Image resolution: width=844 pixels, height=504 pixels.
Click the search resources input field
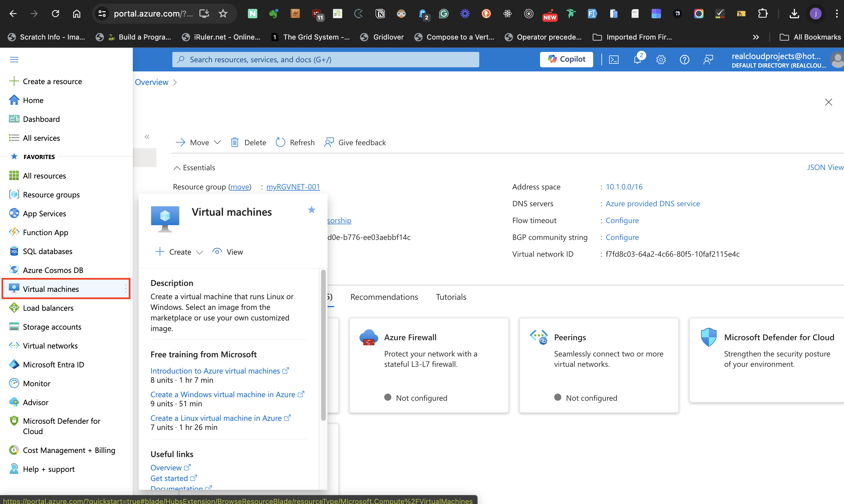pyautogui.click(x=325, y=59)
